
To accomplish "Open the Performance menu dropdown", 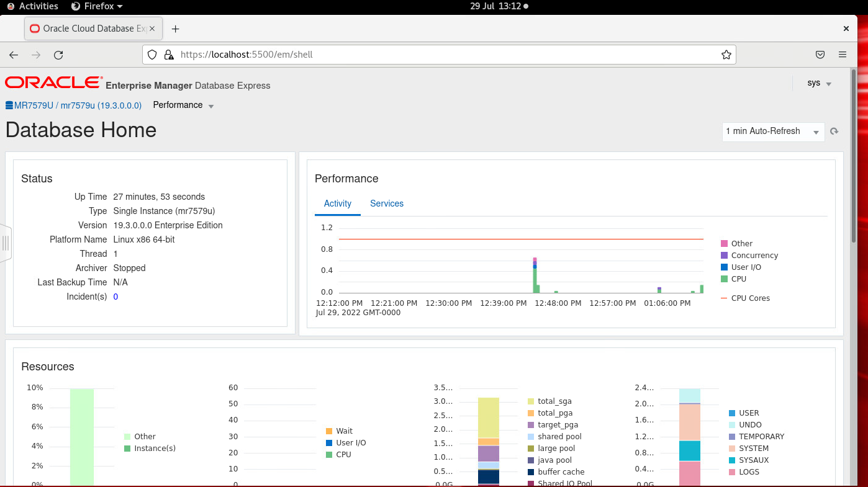I will 183,105.
